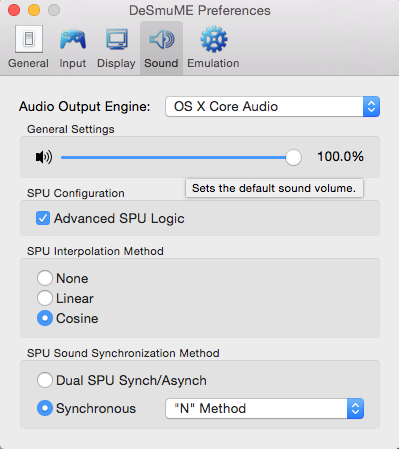Viewport: 399px width, 449px height.
Task: Close the DeSmuME Preferences window
Action: tap(14, 10)
